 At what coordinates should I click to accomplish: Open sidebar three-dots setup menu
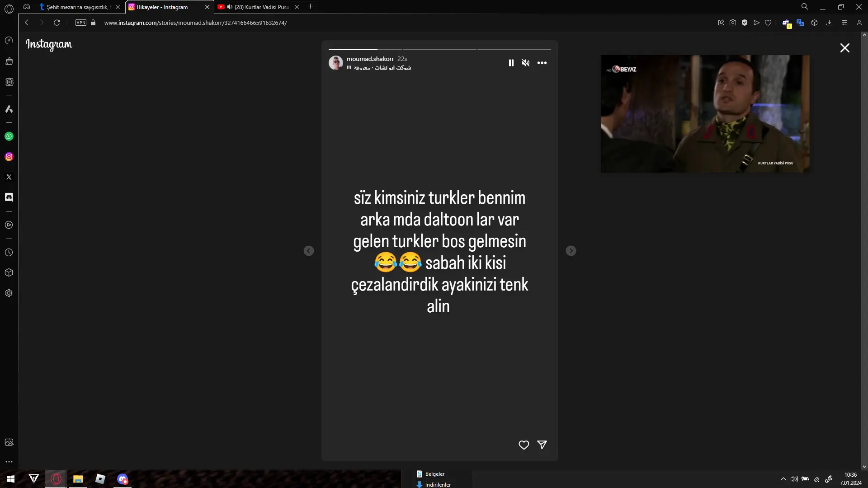click(x=9, y=462)
